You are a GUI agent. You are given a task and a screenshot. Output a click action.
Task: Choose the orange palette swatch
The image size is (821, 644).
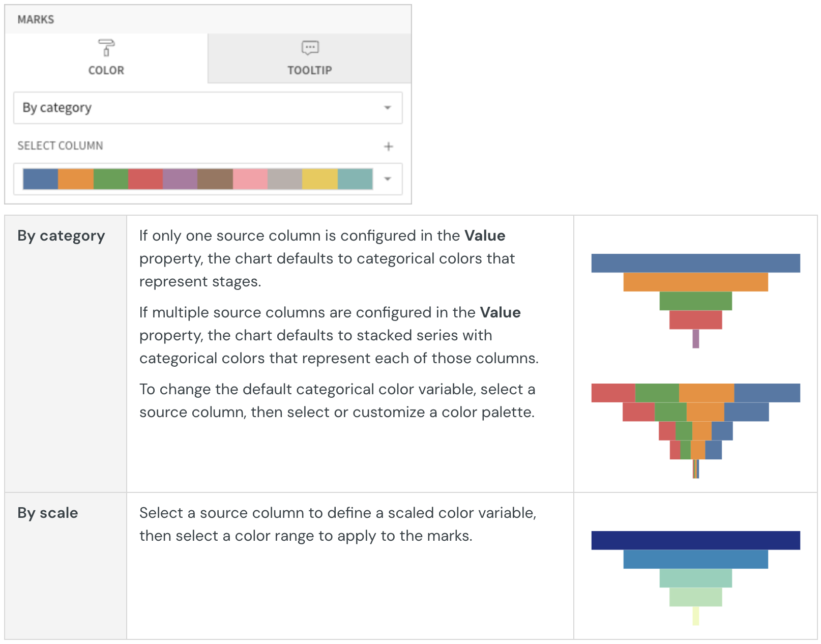pyautogui.click(x=75, y=179)
